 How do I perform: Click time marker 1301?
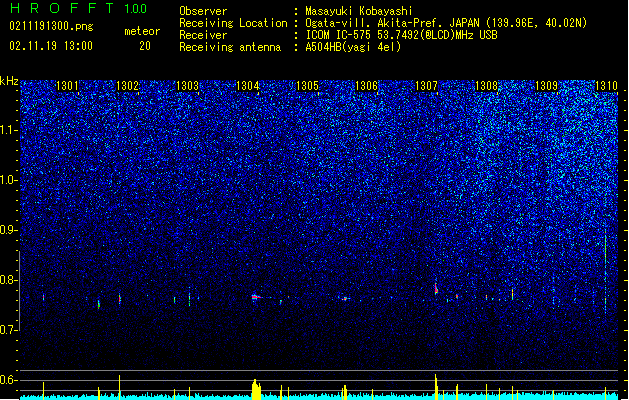(x=67, y=85)
